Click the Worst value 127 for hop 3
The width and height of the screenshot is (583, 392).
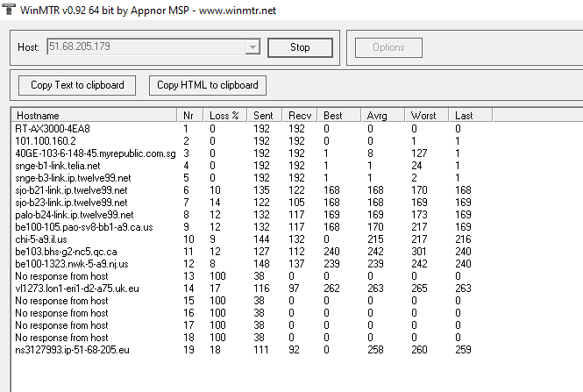419,153
